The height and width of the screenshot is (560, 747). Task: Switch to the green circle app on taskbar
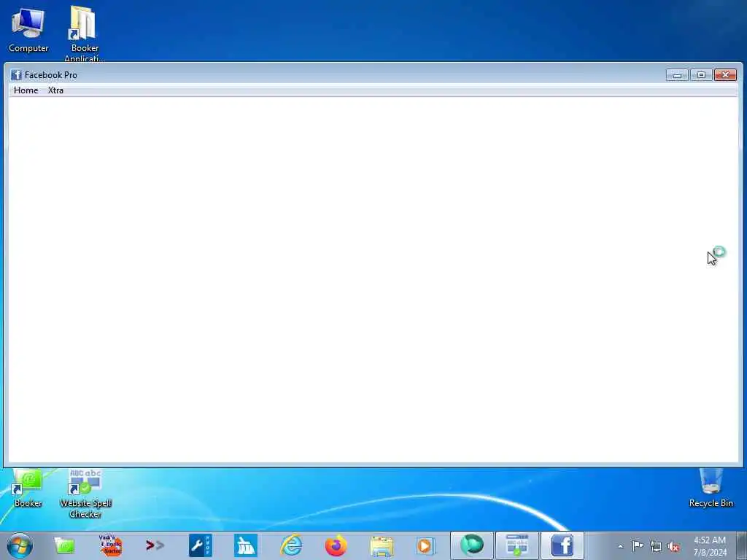coord(472,545)
